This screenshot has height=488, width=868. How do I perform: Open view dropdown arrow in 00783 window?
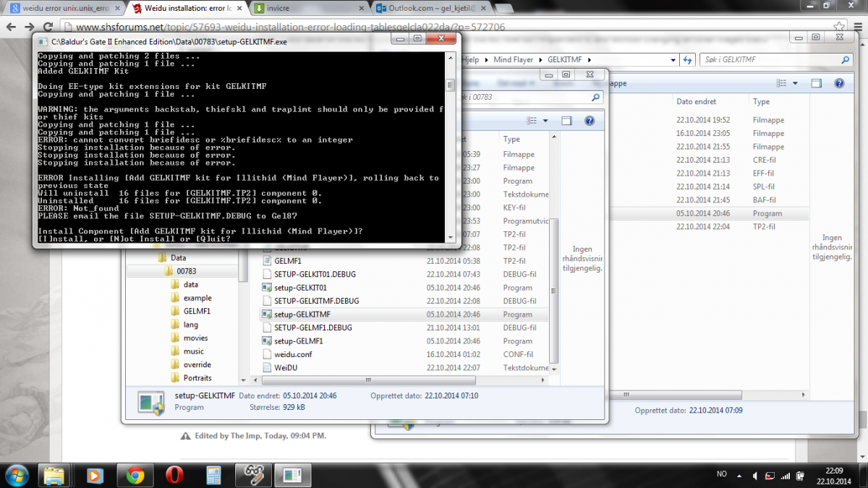pos(545,121)
